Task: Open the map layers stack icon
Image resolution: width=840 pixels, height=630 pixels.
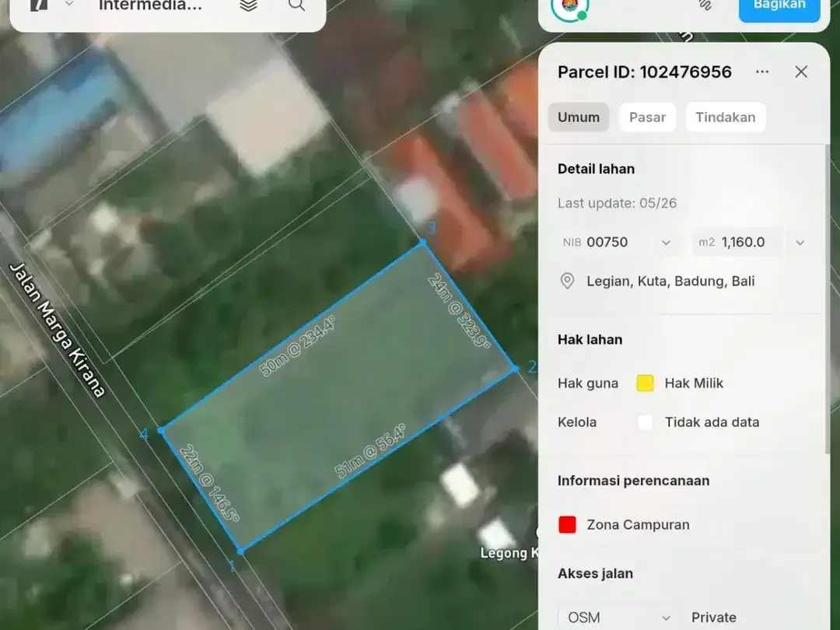Action: click(248, 5)
